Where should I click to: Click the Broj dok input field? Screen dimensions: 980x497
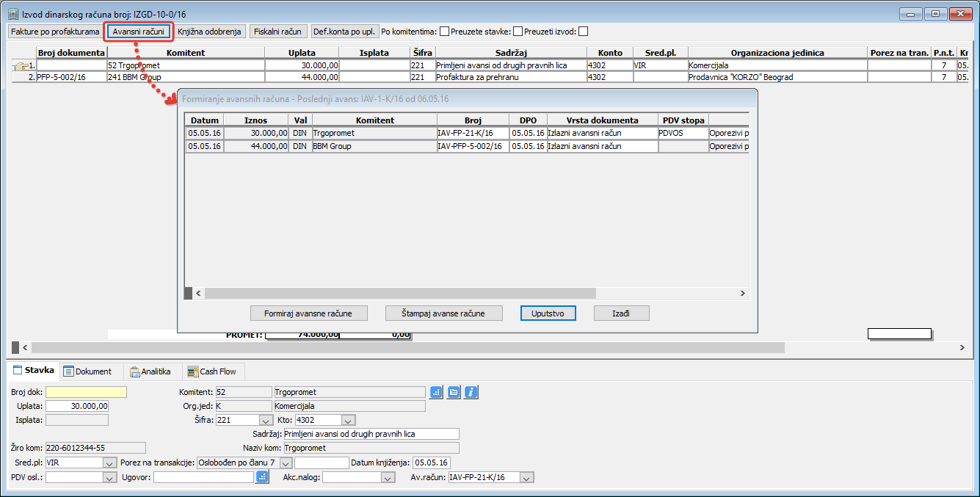[x=86, y=392]
